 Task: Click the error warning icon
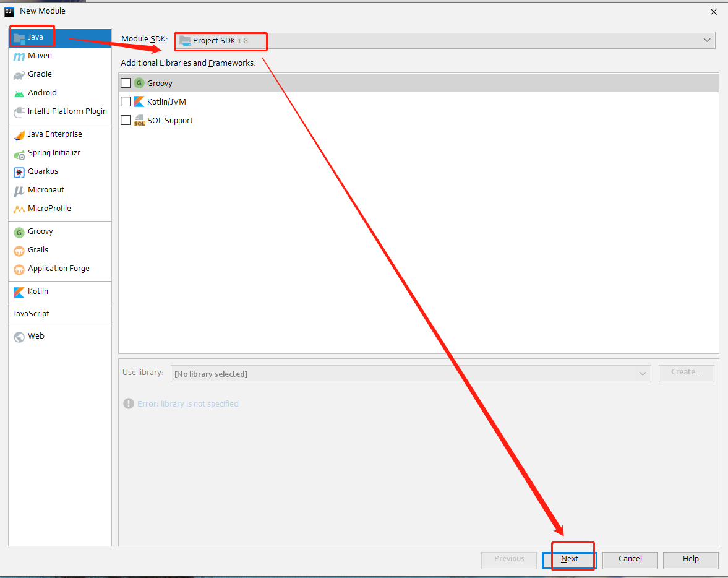coord(129,403)
